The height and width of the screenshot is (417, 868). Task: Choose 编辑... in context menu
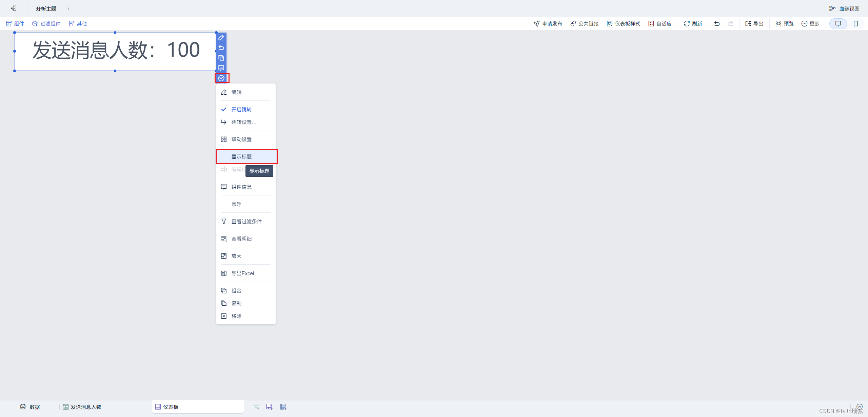(x=246, y=92)
